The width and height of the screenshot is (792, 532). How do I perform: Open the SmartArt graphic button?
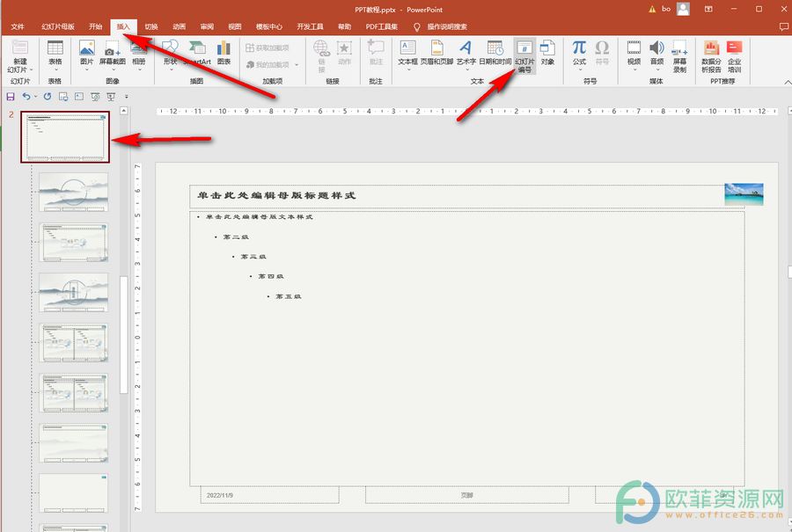(197, 53)
